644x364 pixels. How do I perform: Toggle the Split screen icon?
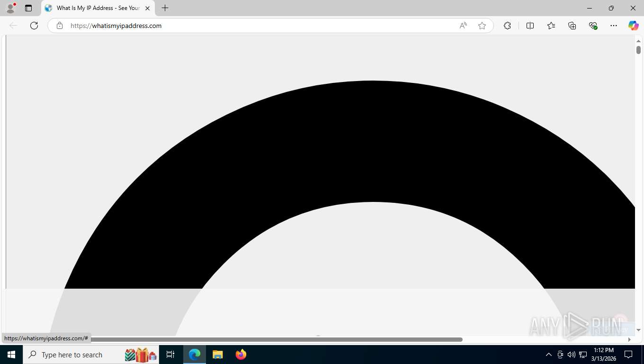[530, 26]
